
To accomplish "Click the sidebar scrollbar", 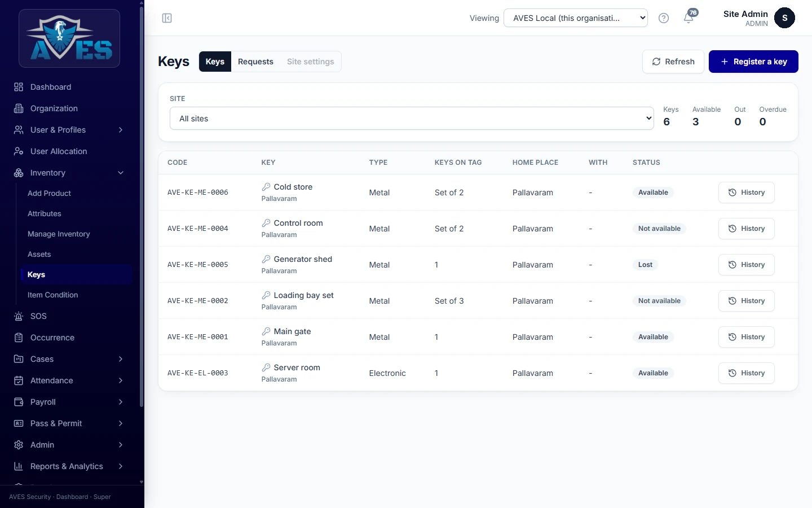I will tap(141, 206).
